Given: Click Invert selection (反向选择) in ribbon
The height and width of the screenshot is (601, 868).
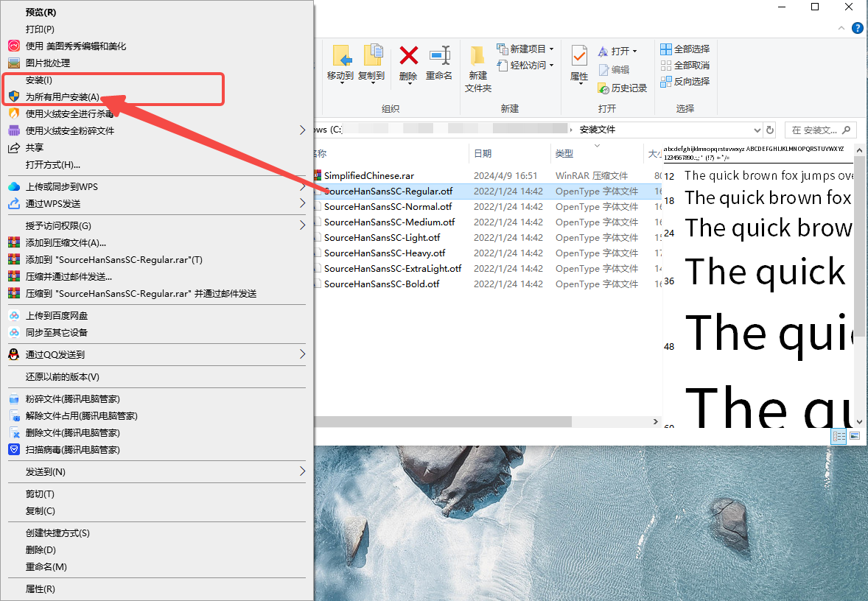Looking at the screenshot, I should tap(685, 81).
